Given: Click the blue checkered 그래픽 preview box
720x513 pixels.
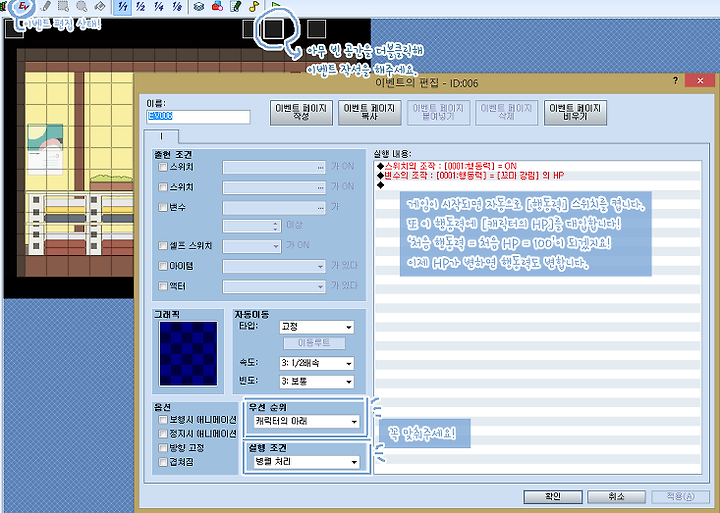Looking at the screenshot, I should click(x=188, y=354).
